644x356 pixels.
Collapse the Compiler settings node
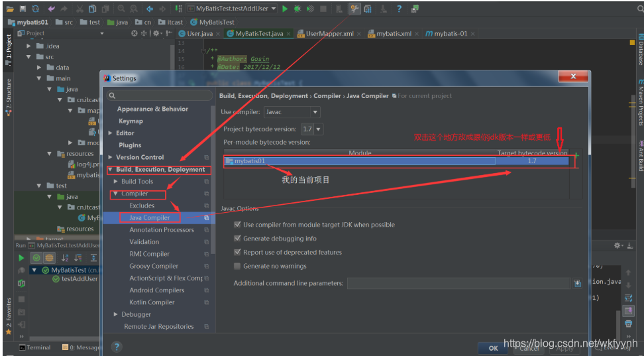pyautogui.click(x=115, y=193)
